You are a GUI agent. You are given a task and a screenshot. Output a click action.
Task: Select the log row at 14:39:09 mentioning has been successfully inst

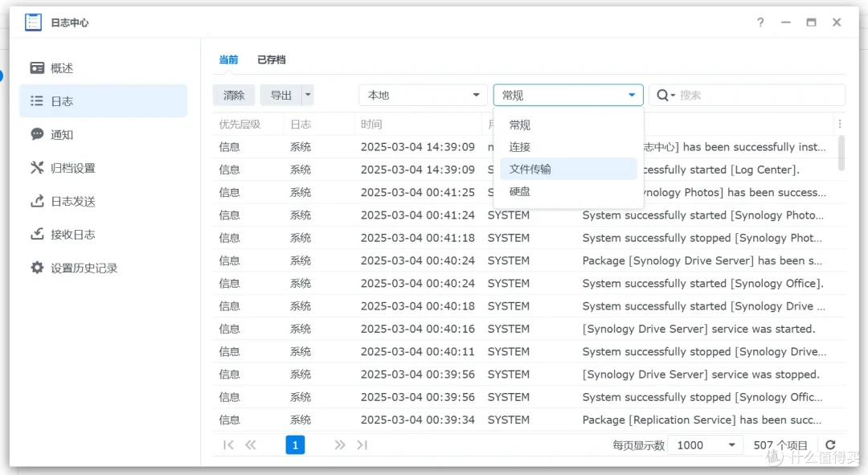(x=529, y=147)
